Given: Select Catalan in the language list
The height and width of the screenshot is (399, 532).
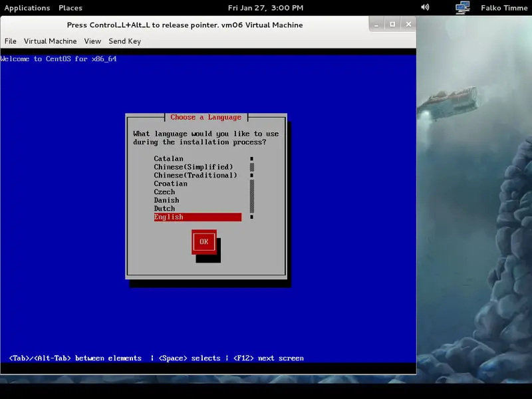Looking at the screenshot, I should pos(198,158).
